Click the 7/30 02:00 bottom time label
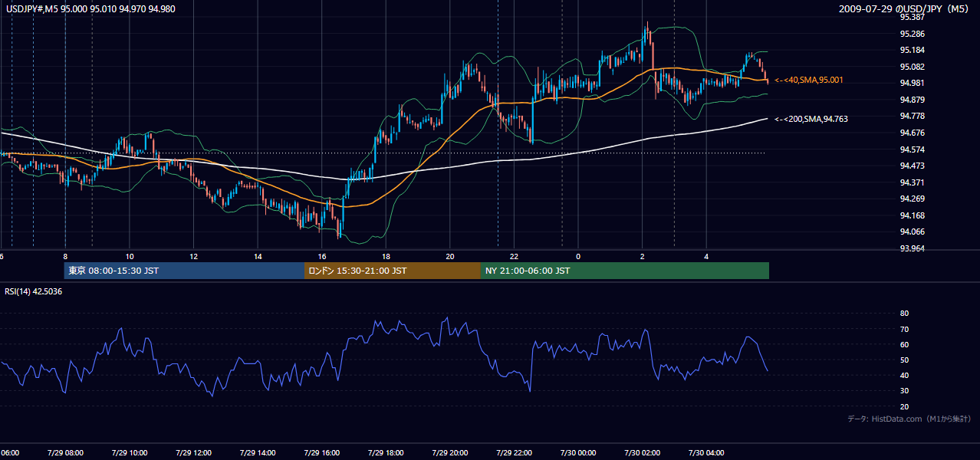 click(x=642, y=452)
